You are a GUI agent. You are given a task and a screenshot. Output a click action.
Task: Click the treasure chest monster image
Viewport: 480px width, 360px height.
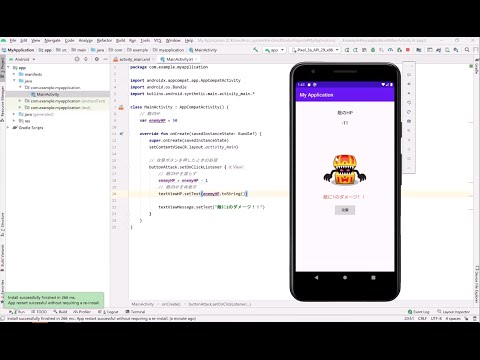(345, 170)
